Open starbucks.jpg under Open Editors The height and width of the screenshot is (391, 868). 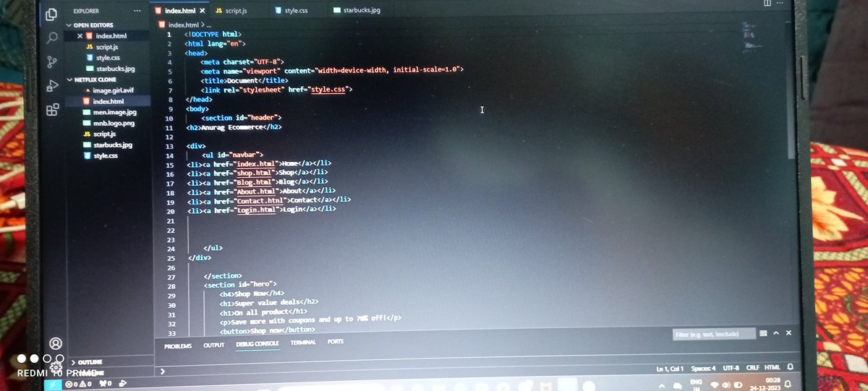(114, 68)
